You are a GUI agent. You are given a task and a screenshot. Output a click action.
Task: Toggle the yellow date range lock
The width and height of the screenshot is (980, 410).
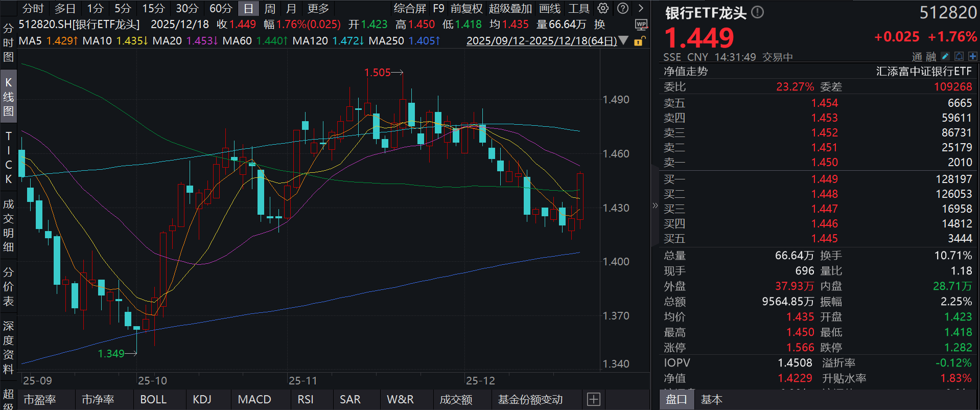click(639, 41)
